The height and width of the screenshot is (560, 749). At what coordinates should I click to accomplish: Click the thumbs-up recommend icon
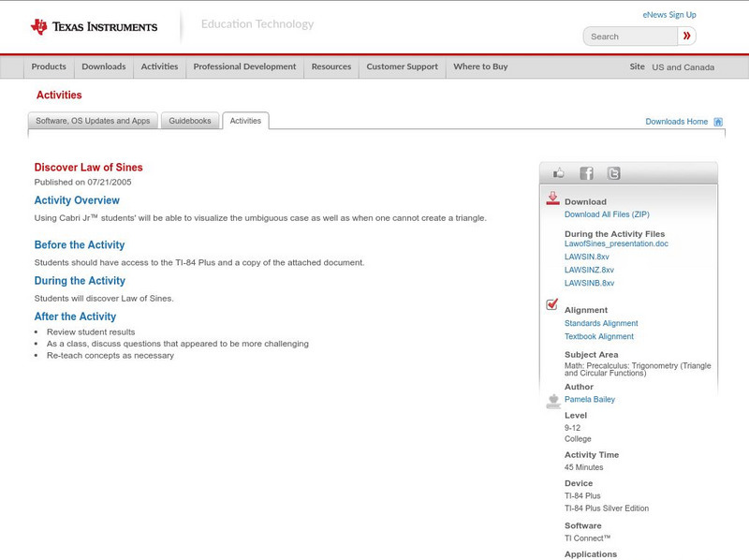pos(558,173)
